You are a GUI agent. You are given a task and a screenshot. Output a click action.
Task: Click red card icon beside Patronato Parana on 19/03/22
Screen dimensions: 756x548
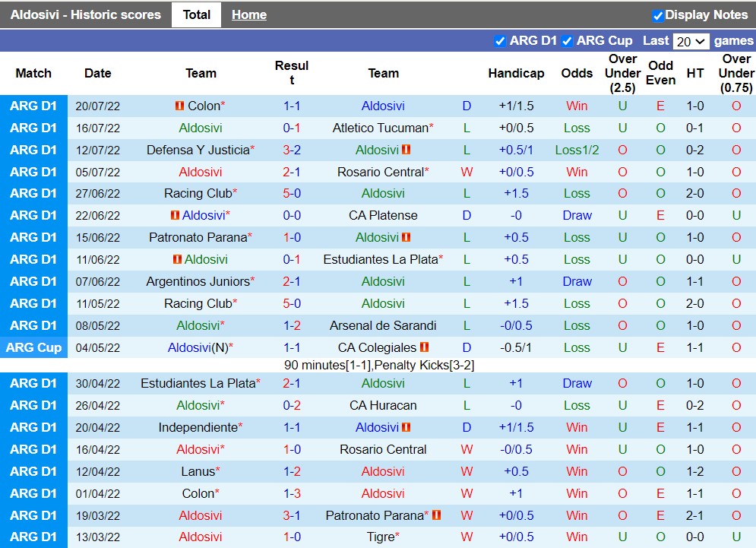[437, 516]
